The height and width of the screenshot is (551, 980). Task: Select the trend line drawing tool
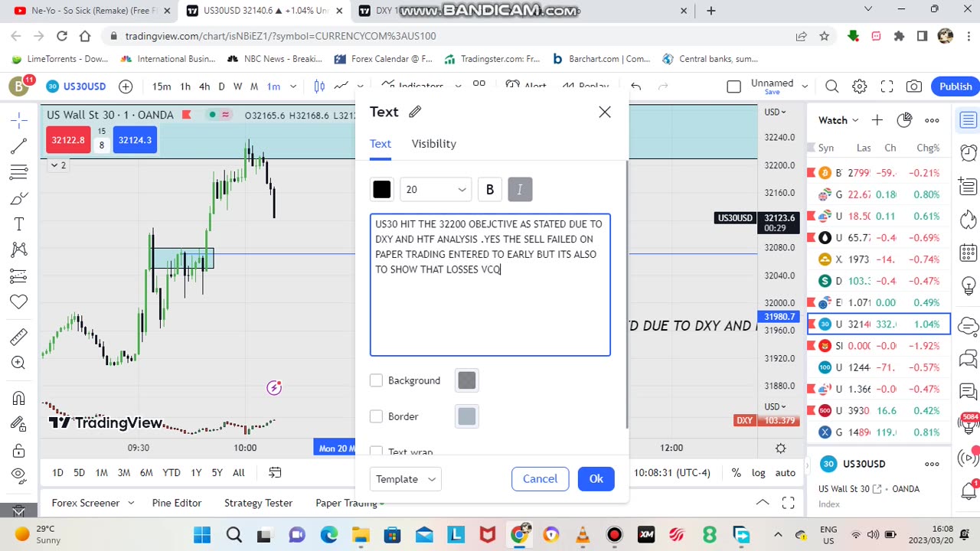[x=19, y=145]
